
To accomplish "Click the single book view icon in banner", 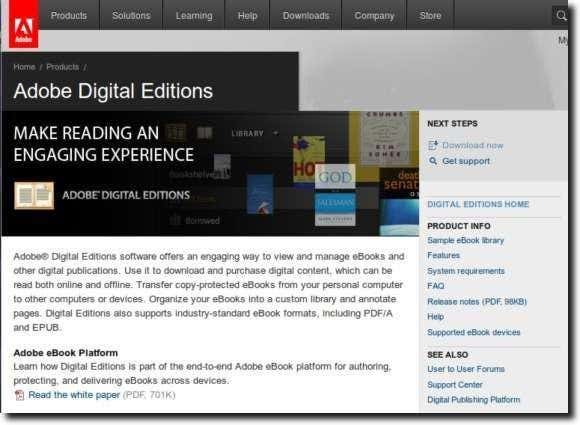I will click(204, 133).
